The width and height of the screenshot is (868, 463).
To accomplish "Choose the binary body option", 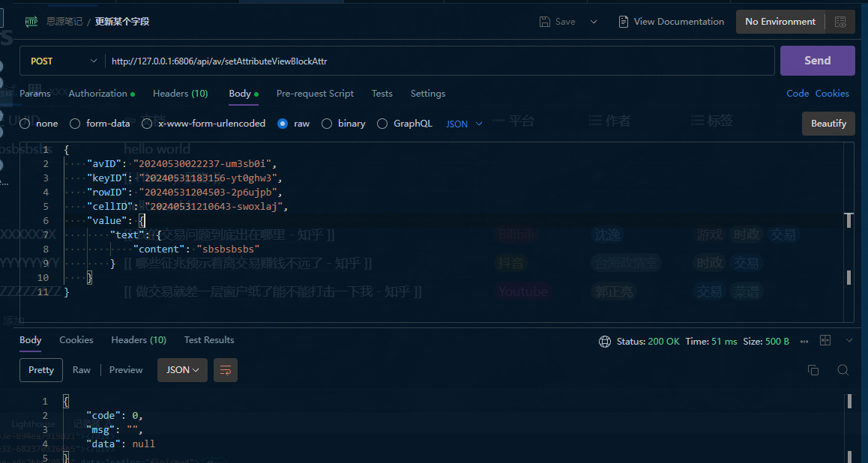I will [x=327, y=124].
